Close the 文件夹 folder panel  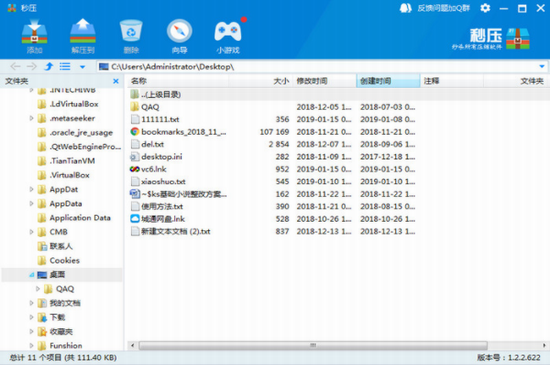[116, 81]
